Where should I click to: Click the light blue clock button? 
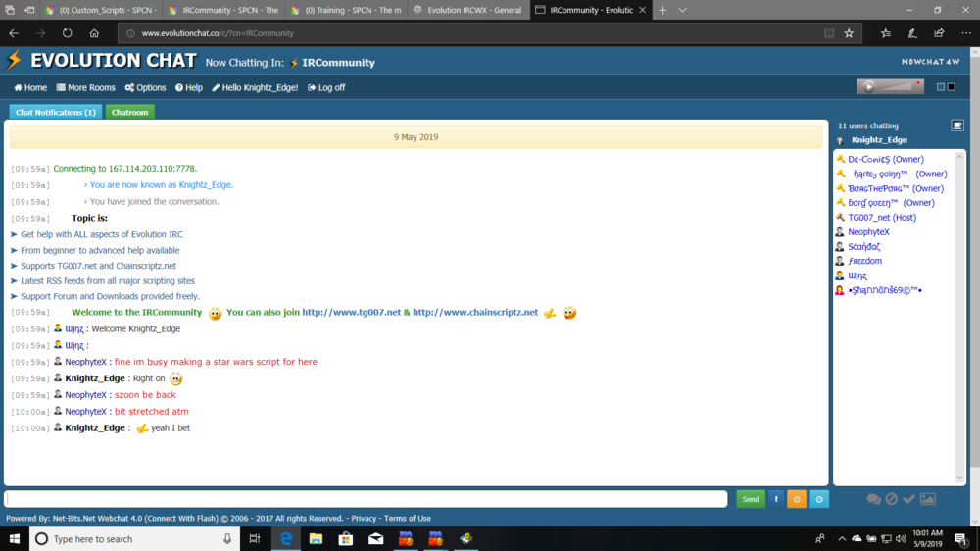(x=818, y=499)
